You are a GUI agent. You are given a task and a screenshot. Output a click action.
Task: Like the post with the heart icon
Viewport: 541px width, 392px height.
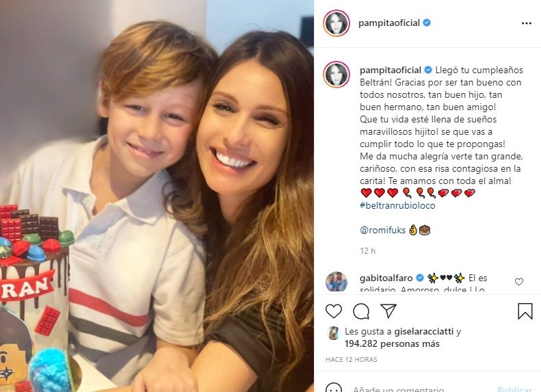coord(334,311)
